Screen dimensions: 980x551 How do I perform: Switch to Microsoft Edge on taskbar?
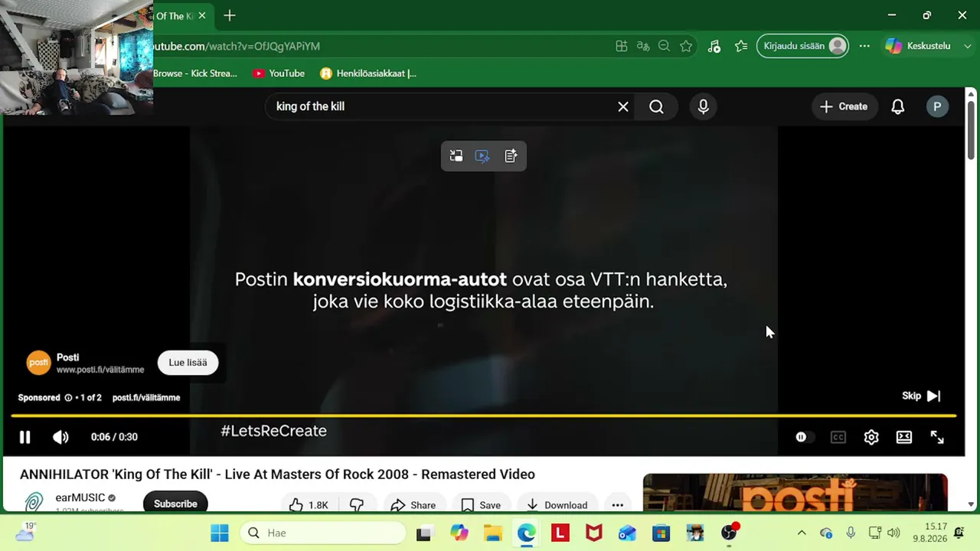click(526, 533)
